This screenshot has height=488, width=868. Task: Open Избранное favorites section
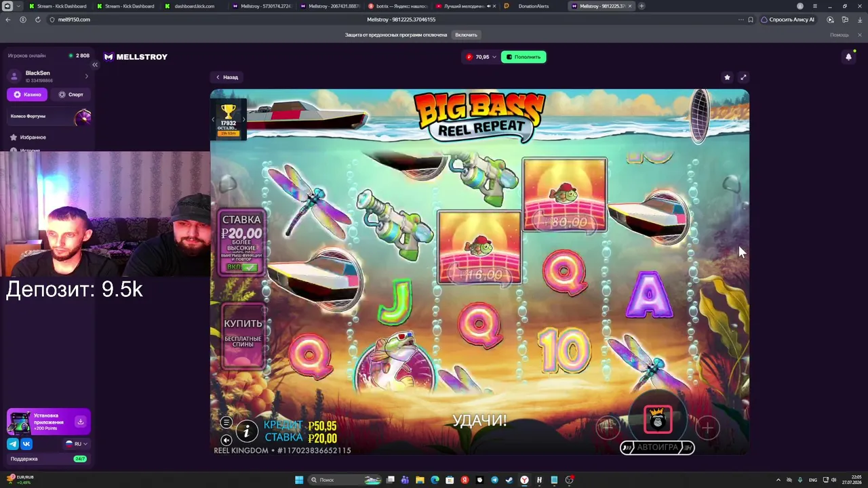pos(33,138)
